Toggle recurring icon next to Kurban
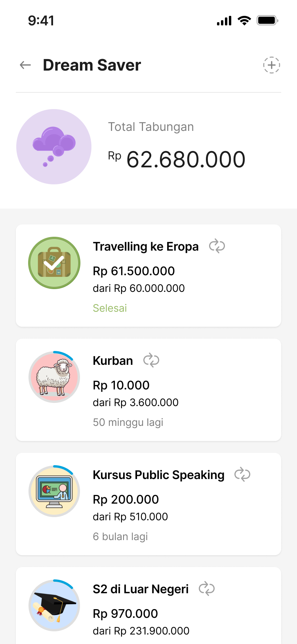 [151, 360]
